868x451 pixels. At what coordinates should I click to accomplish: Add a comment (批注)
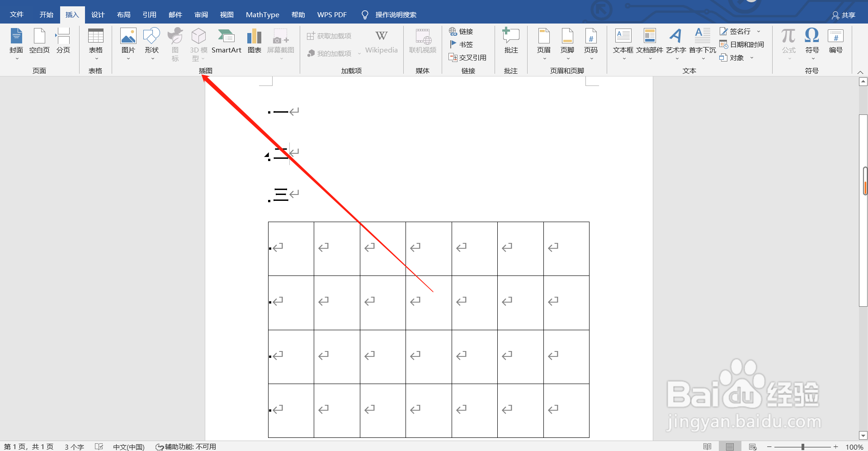click(x=511, y=41)
